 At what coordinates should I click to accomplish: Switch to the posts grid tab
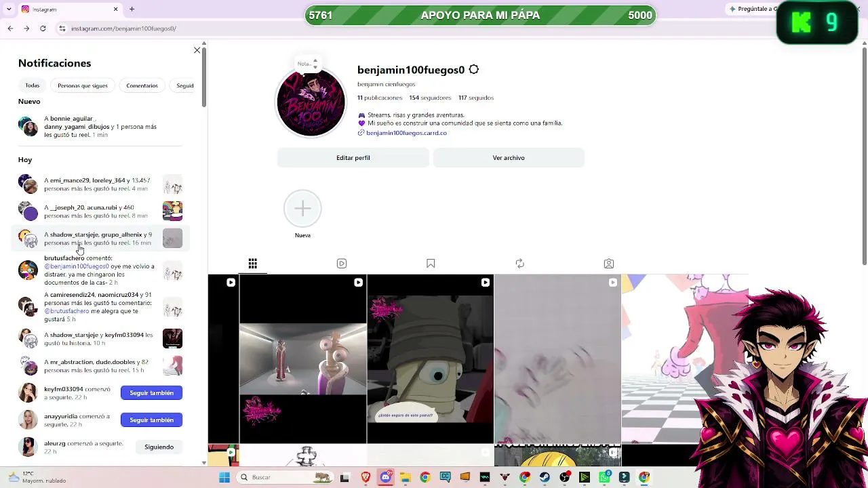point(252,264)
